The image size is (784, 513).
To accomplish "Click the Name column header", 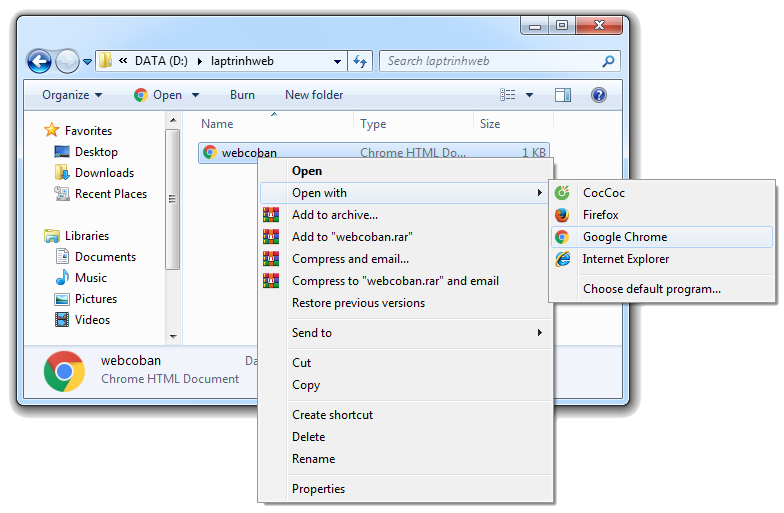I will click(x=217, y=124).
